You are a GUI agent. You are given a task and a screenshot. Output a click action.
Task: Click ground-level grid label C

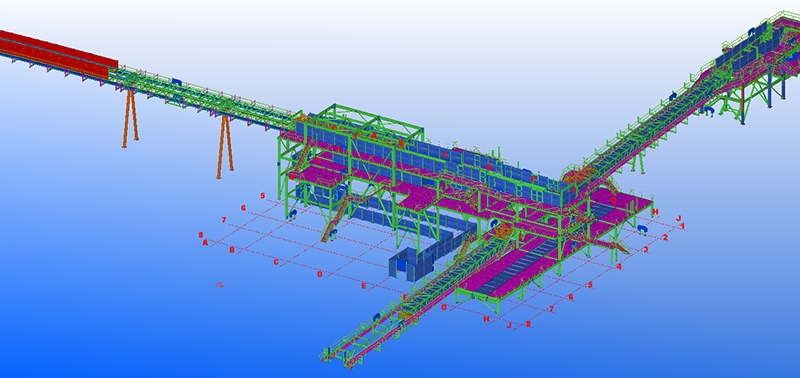[276, 262]
